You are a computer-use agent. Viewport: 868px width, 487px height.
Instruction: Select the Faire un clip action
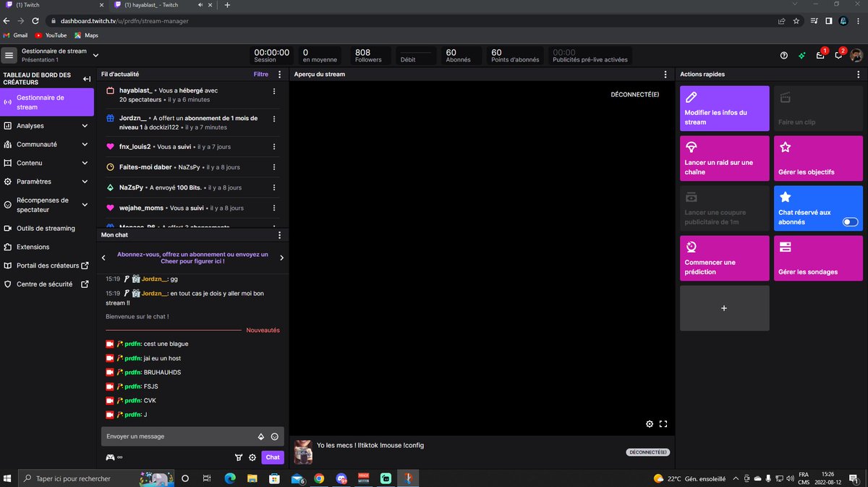coord(818,108)
